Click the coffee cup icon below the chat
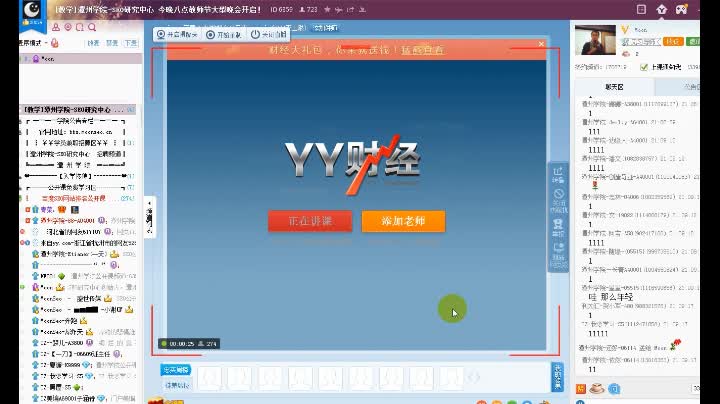Screen dimensions: 720x404 pos(597,389)
